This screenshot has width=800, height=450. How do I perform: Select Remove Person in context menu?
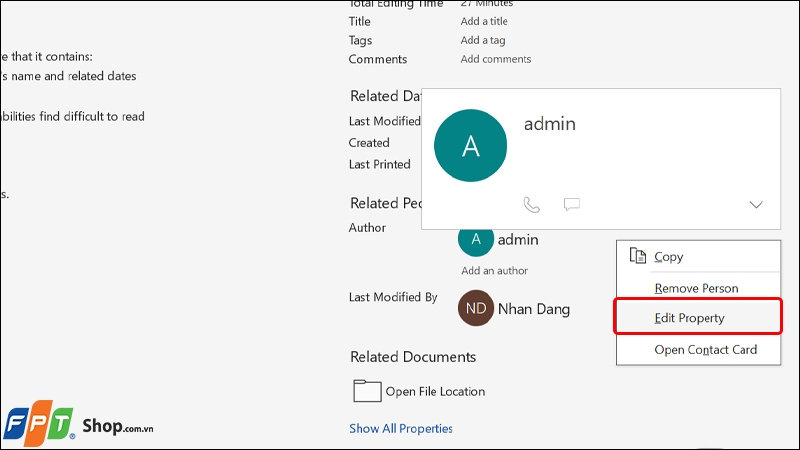point(698,288)
